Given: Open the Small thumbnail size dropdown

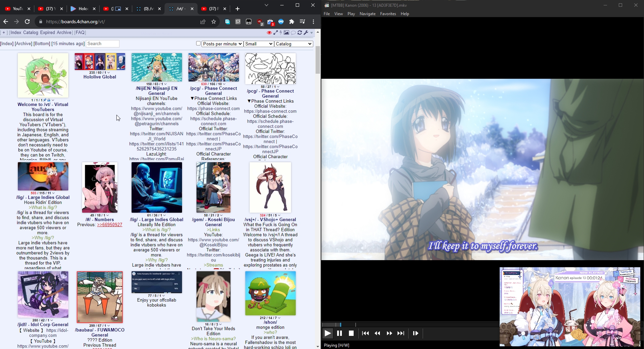Looking at the screenshot, I should (x=258, y=44).
